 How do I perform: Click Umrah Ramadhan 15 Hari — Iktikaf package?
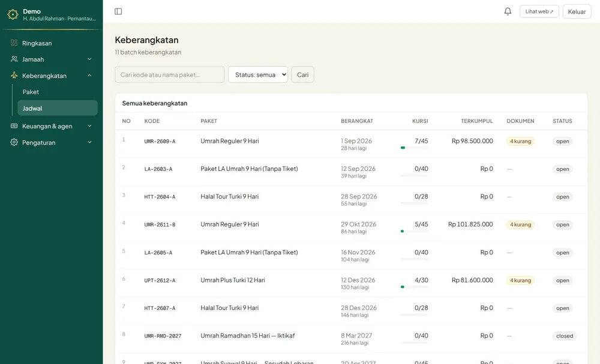pyautogui.click(x=248, y=335)
